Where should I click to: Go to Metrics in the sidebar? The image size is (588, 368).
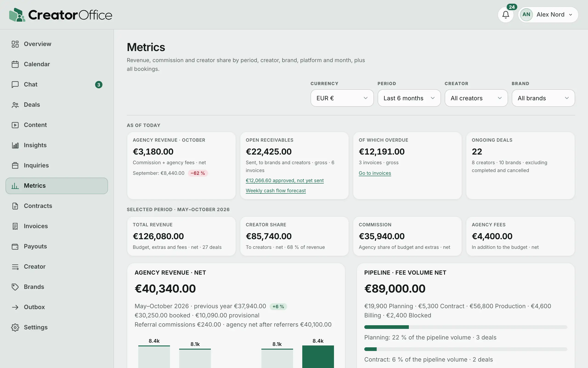[x=57, y=186]
